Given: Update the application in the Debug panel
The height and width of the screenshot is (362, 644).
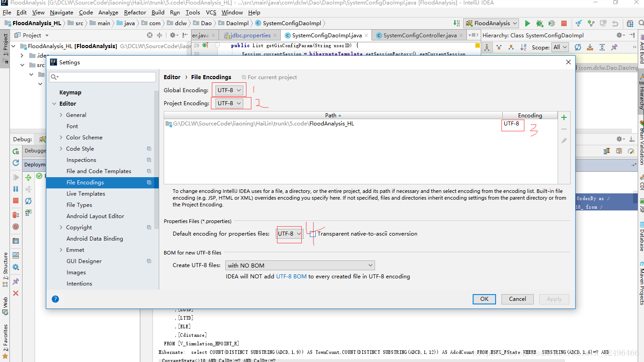Looking at the screenshot, I should 28,201.
